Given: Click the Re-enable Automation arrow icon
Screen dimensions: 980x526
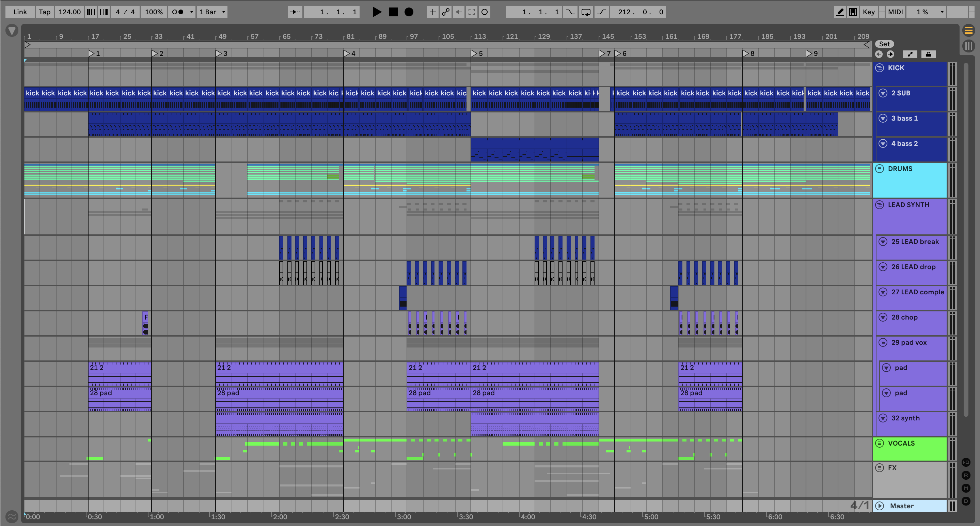Looking at the screenshot, I should 458,12.
